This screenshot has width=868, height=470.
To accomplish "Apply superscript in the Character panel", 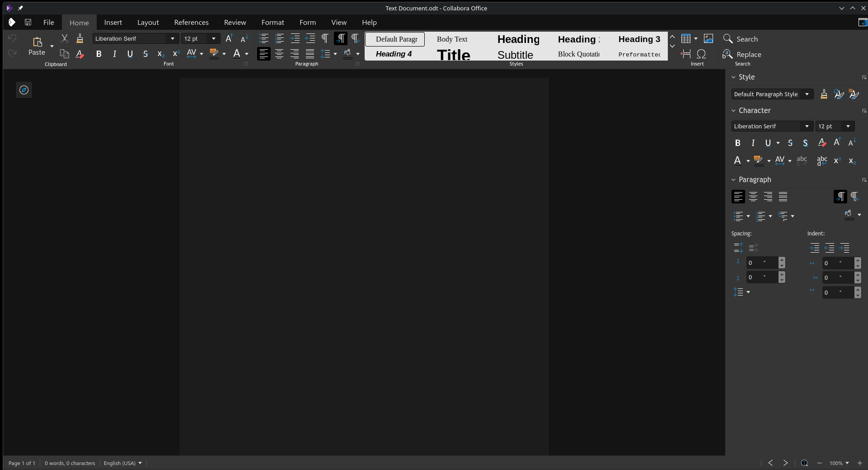I will tap(836, 160).
